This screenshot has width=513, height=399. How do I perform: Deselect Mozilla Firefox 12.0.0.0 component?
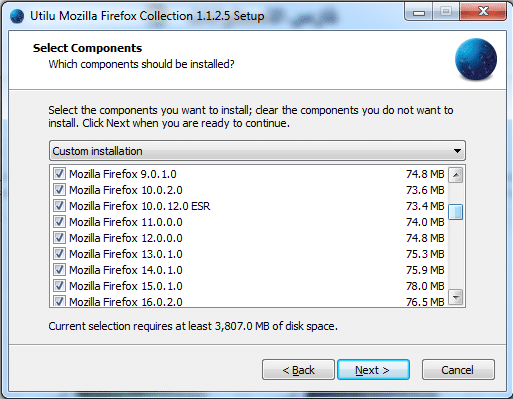59,238
